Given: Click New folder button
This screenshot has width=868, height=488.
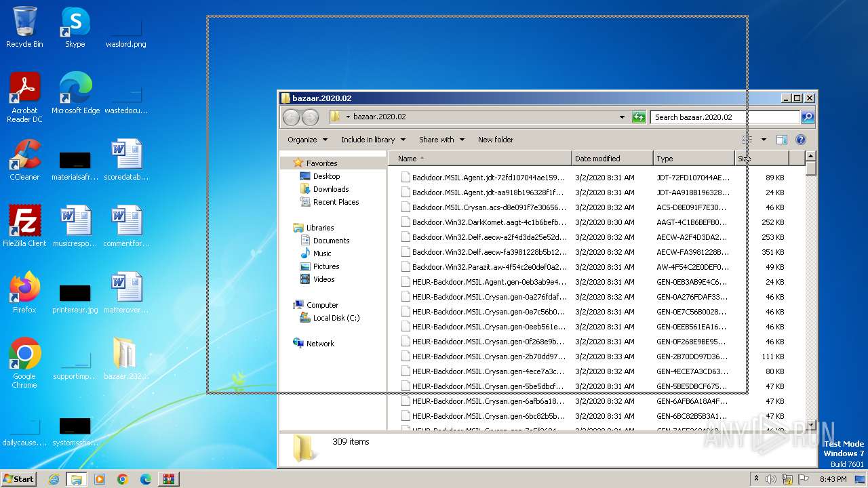Looking at the screenshot, I should 496,140.
